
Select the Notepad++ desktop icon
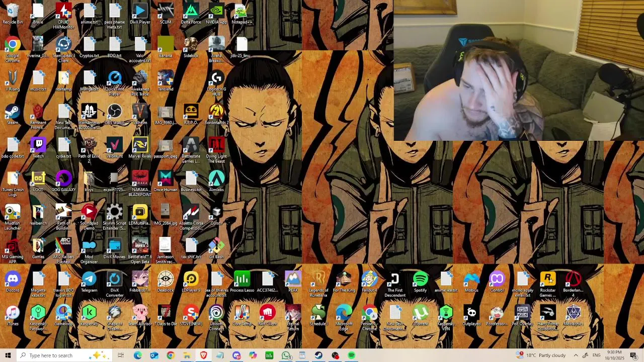[x=242, y=14]
